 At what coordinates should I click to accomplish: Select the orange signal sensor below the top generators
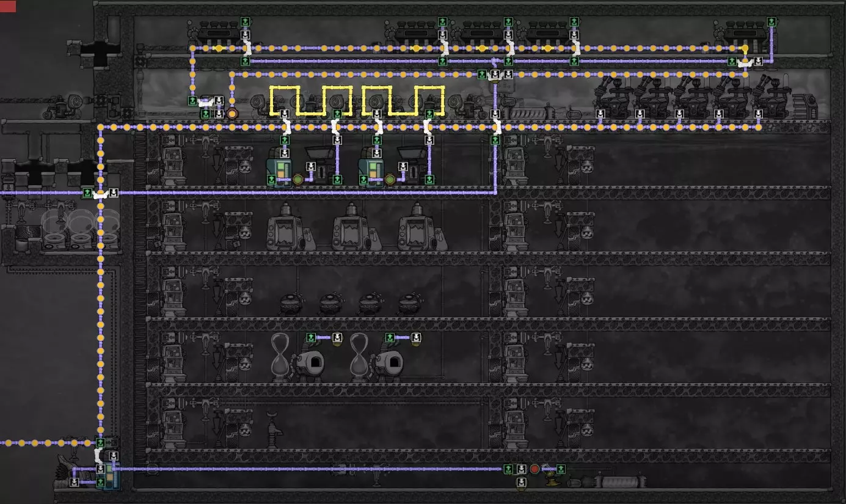click(x=232, y=114)
